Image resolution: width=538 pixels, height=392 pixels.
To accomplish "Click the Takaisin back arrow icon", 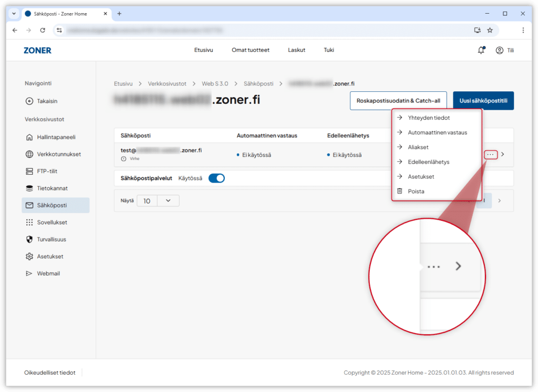I will (29, 101).
